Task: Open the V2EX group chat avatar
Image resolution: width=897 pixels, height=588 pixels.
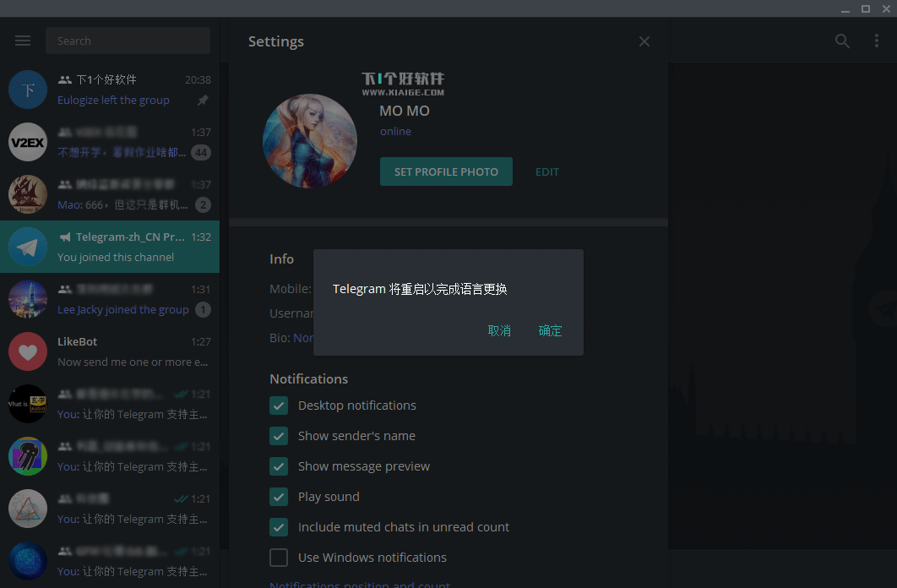Action: coord(28,142)
